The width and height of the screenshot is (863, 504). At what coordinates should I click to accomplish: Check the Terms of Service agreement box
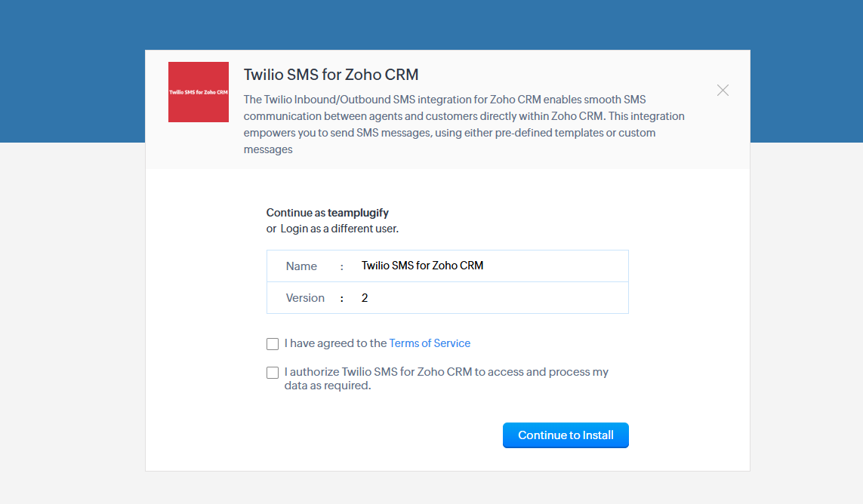click(x=273, y=344)
